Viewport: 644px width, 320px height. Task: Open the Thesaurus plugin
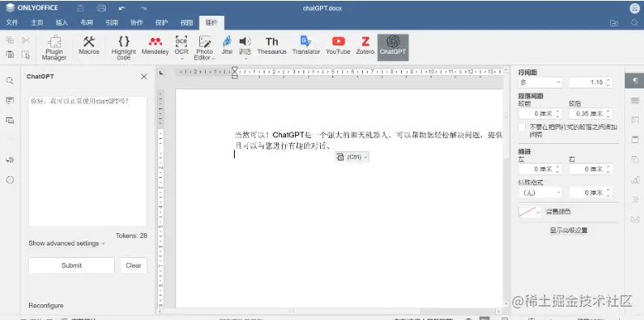coord(272,45)
